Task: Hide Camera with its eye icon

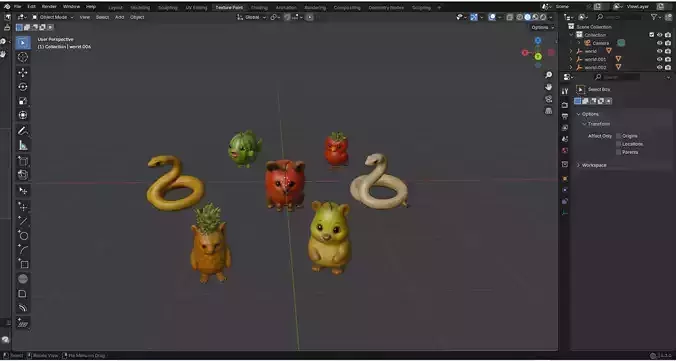Action: (660, 43)
